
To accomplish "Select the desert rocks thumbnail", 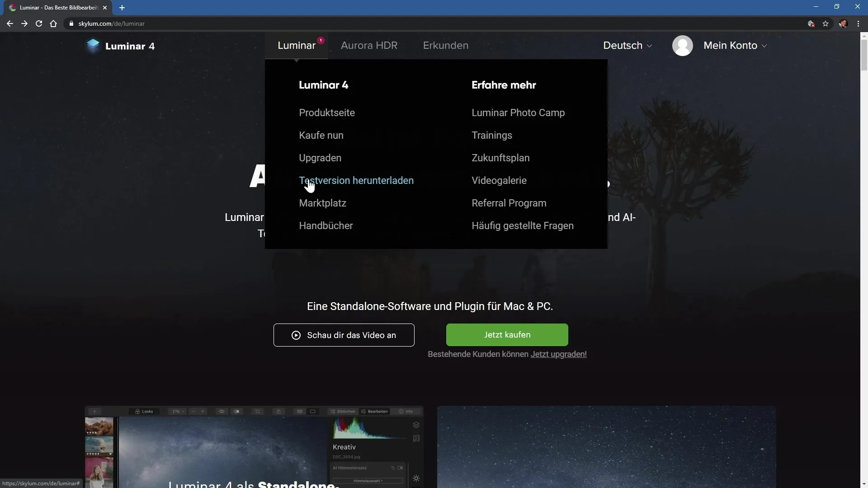I will click(x=99, y=426).
